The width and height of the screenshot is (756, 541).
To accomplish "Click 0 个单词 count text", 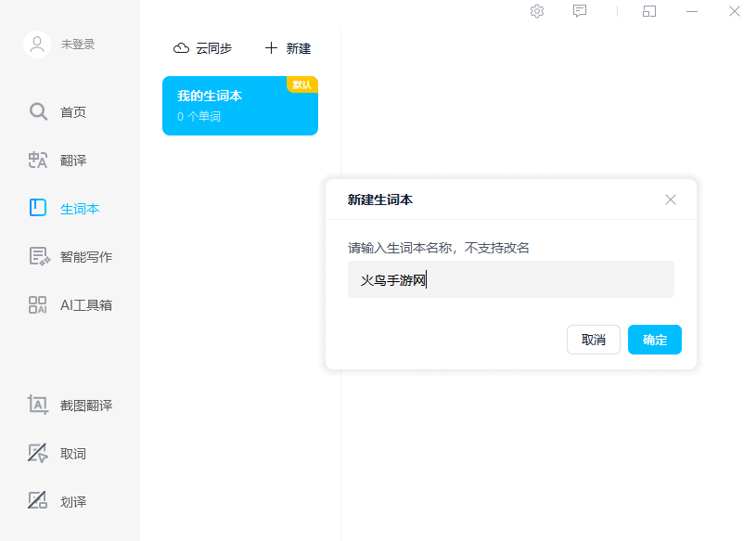I will 199,116.
